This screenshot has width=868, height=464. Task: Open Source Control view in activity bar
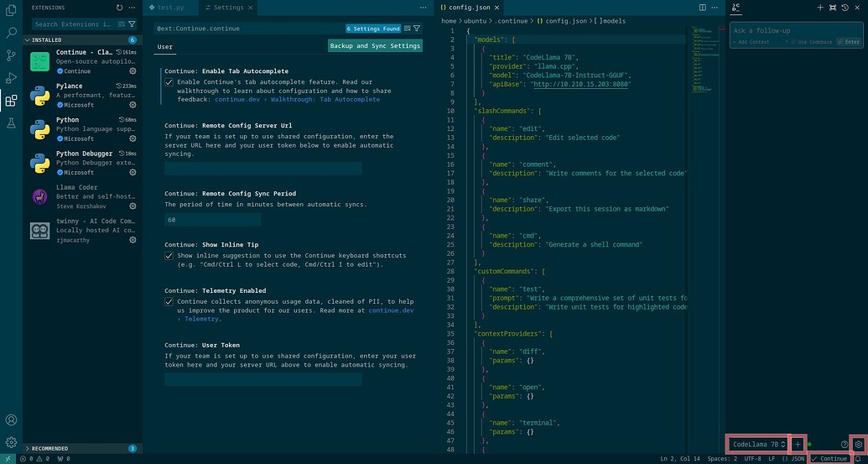point(11,55)
